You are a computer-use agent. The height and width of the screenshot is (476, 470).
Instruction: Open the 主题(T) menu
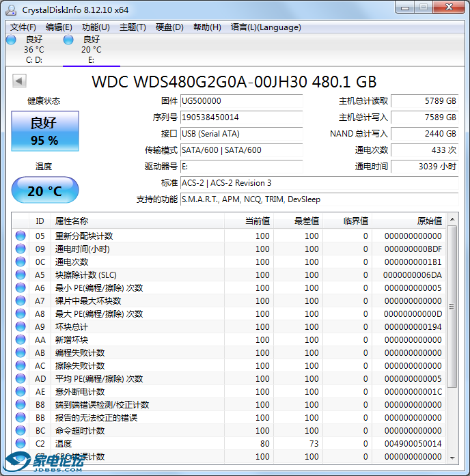(x=133, y=27)
